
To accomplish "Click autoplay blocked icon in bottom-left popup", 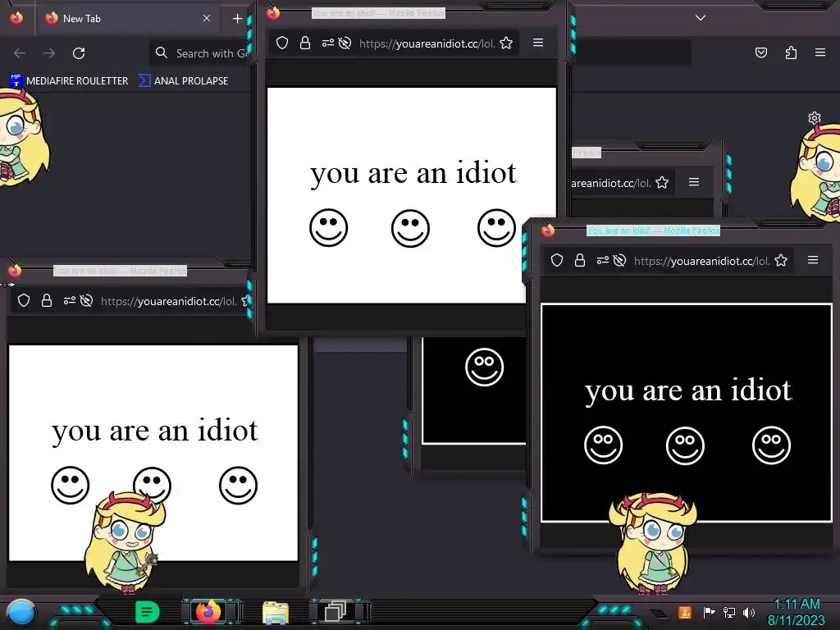I will pos(86,300).
